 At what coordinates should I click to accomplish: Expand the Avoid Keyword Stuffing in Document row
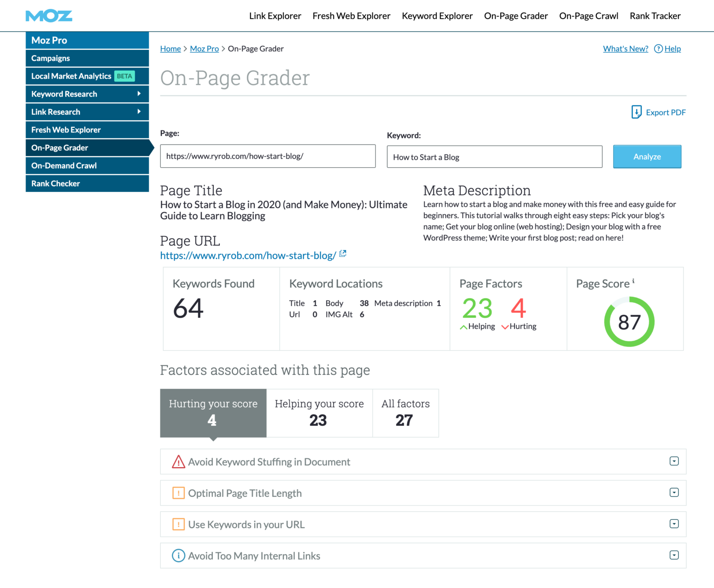coord(674,461)
